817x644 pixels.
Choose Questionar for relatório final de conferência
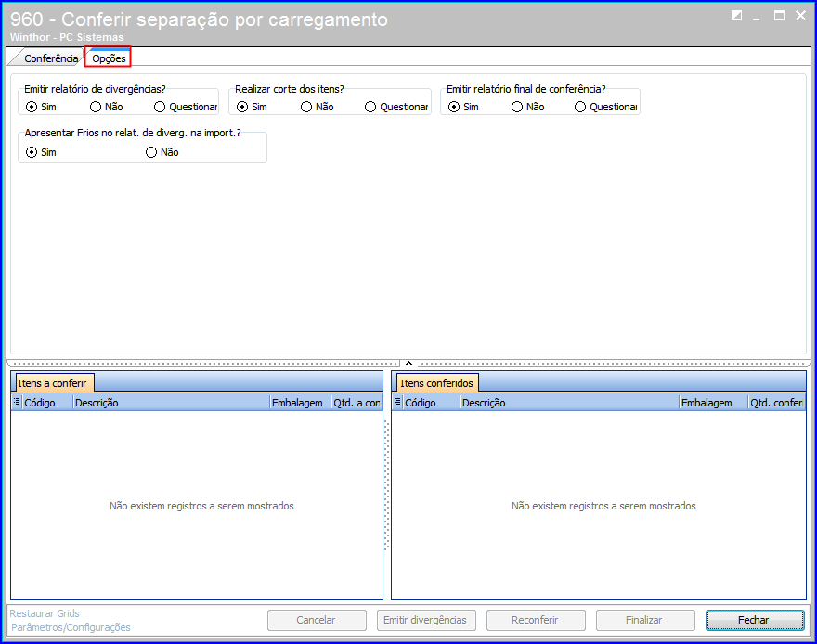(x=605, y=107)
